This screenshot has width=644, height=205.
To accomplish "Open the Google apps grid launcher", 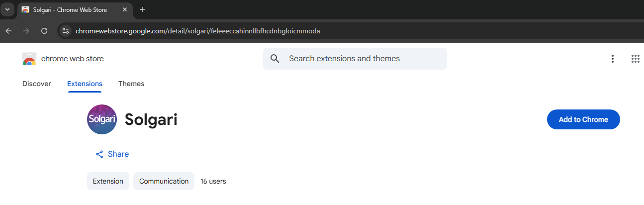I will [x=635, y=59].
